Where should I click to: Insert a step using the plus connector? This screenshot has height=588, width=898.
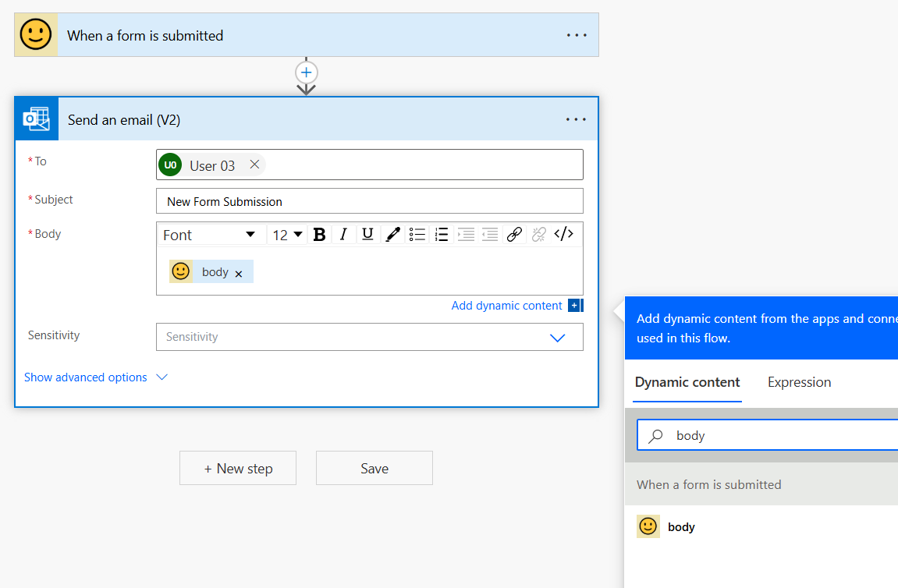point(307,73)
